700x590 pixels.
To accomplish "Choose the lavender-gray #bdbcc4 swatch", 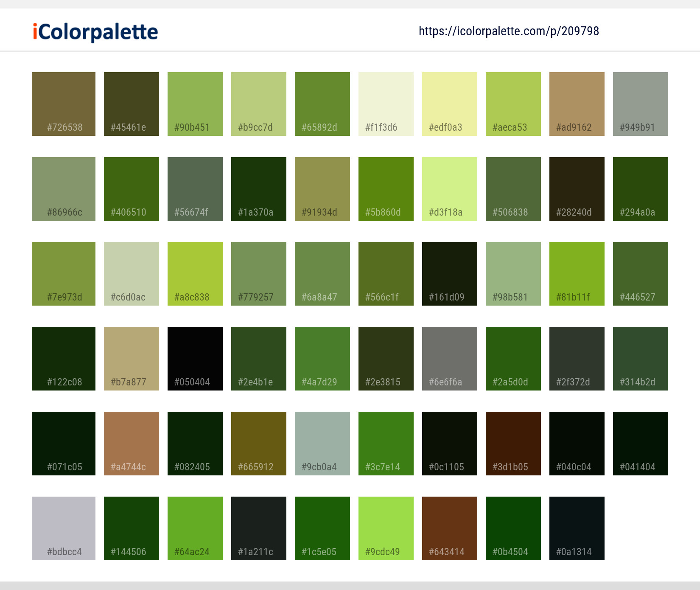I will (x=64, y=528).
